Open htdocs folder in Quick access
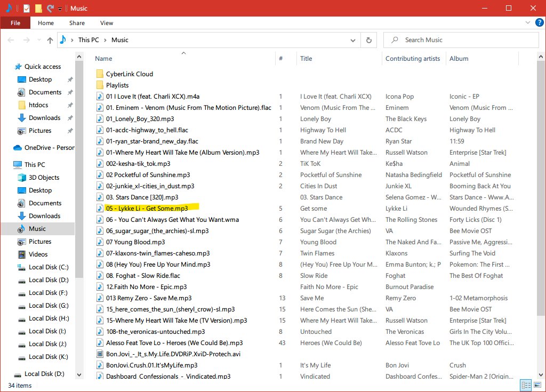This screenshot has height=392, width=546. coord(38,105)
